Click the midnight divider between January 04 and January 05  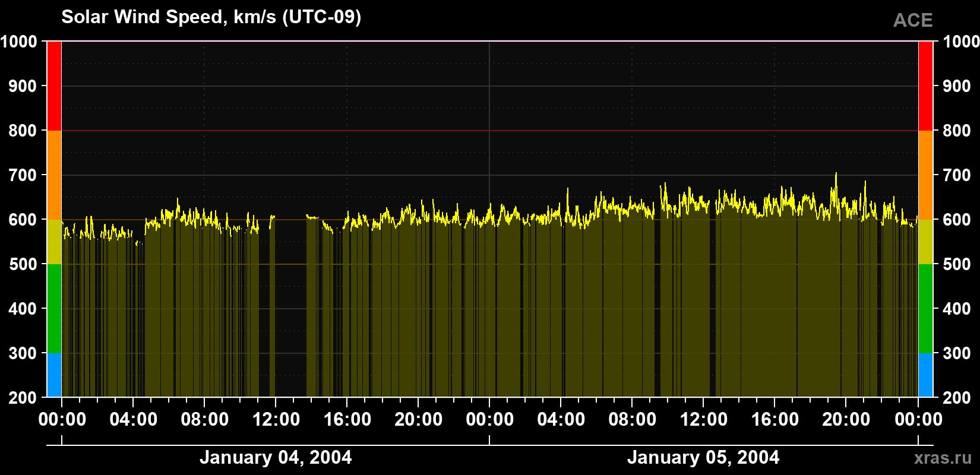pos(489,220)
